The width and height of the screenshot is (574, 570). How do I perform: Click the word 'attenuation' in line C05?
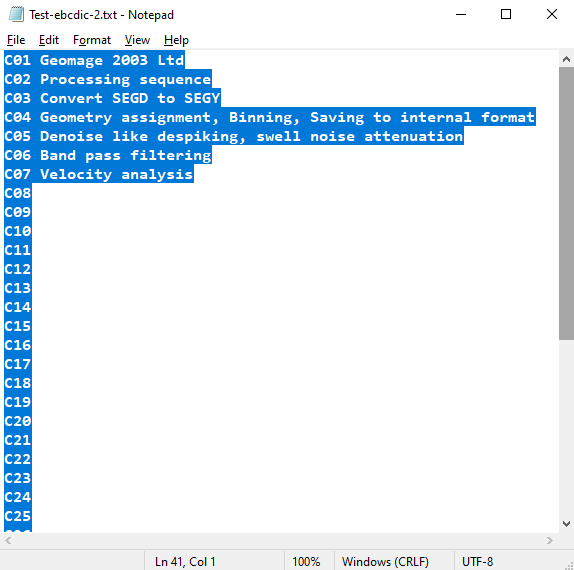(x=414, y=137)
